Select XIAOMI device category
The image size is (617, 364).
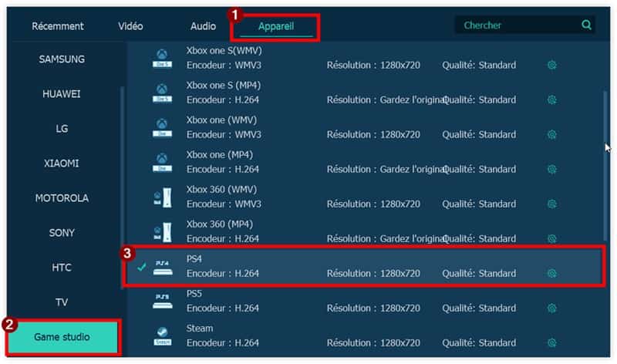tap(62, 163)
